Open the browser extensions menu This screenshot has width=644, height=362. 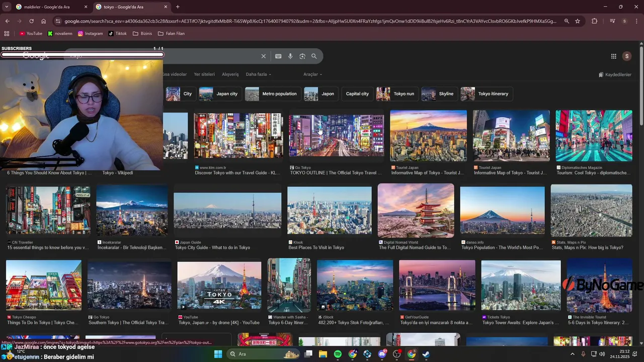594,21
